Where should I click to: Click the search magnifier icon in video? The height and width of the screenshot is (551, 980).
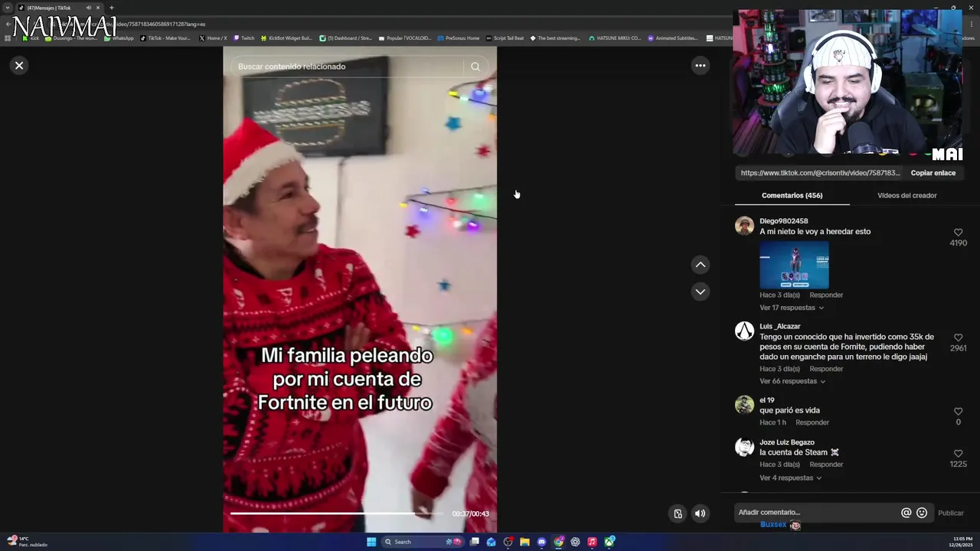(475, 67)
